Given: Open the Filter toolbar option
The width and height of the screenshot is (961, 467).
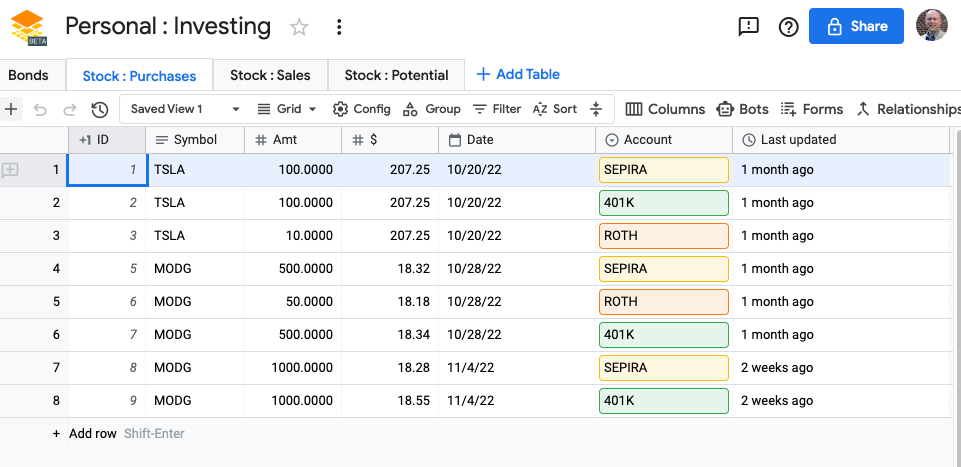Looking at the screenshot, I should pos(497,109).
